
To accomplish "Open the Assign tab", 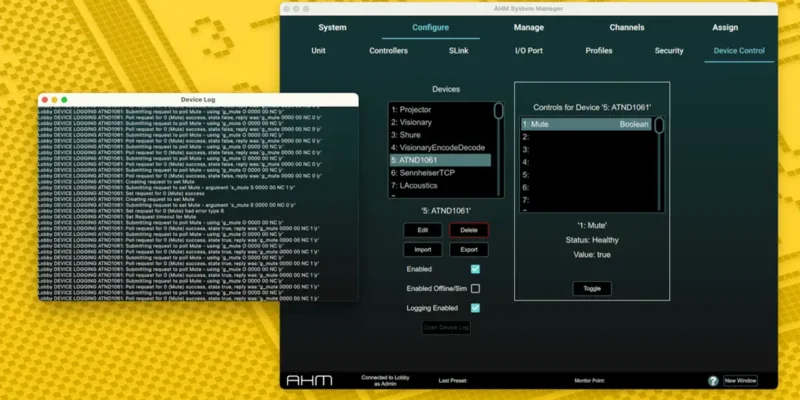I will tap(725, 28).
